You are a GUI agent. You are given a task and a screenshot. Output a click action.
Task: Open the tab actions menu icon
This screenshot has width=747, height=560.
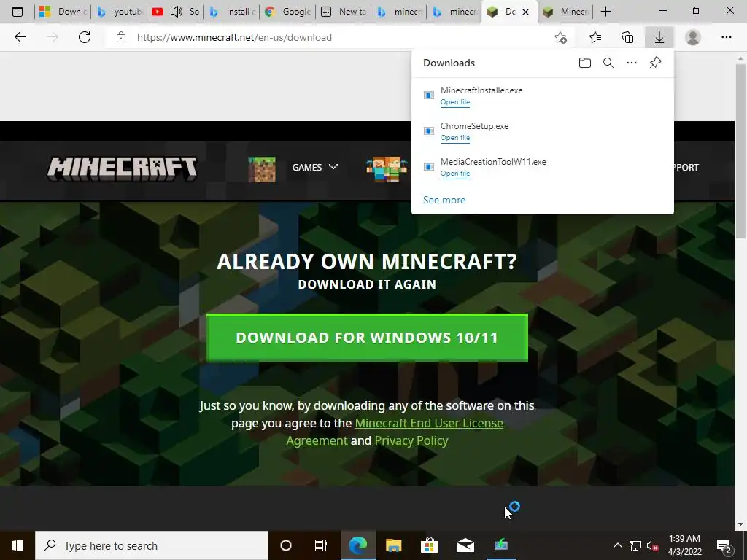(x=18, y=12)
